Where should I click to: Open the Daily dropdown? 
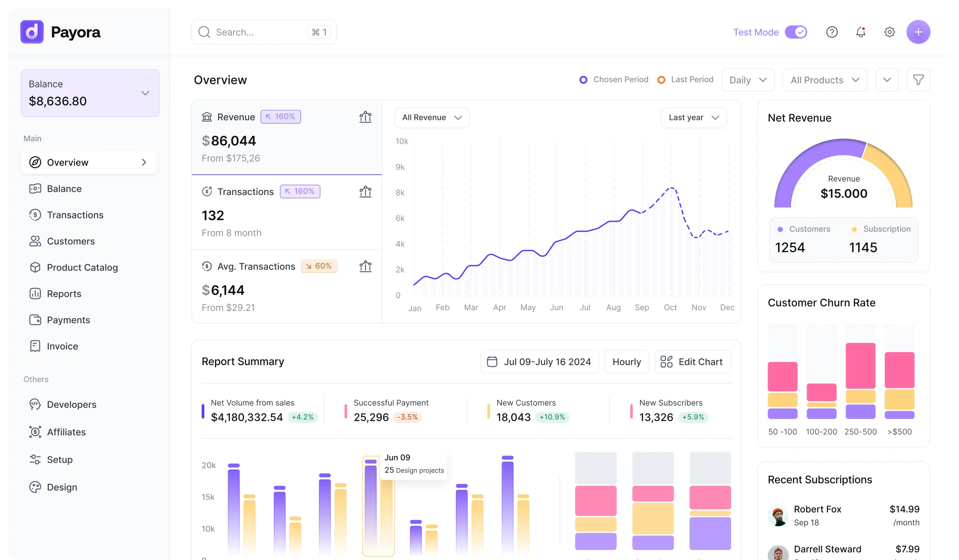(x=747, y=80)
